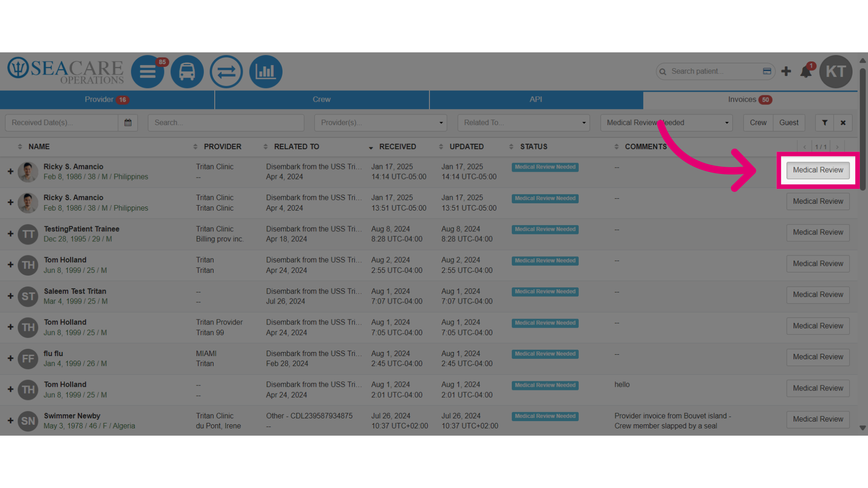This screenshot has height=488, width=868.
Task: Click Medical Review for Swimmer Newby
Action: [818, 420]
